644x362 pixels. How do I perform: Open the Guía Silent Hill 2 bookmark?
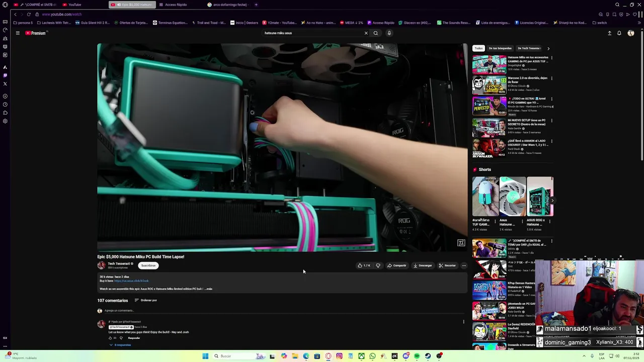click(x=93, y=23)
